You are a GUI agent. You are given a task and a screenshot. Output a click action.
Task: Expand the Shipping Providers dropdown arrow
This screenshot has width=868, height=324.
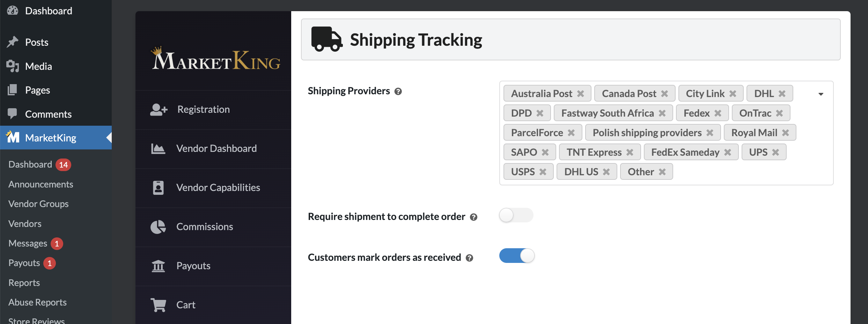tap(821, 94)
